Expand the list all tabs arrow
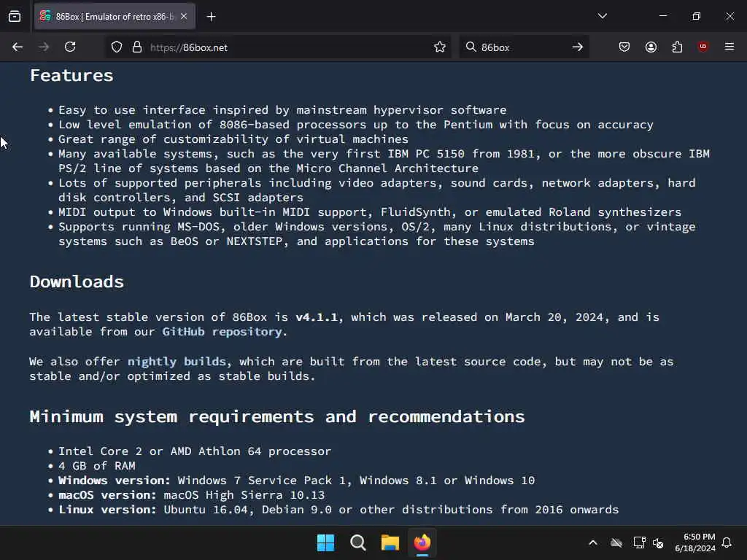The image size is (747, 560). (602, 16)
